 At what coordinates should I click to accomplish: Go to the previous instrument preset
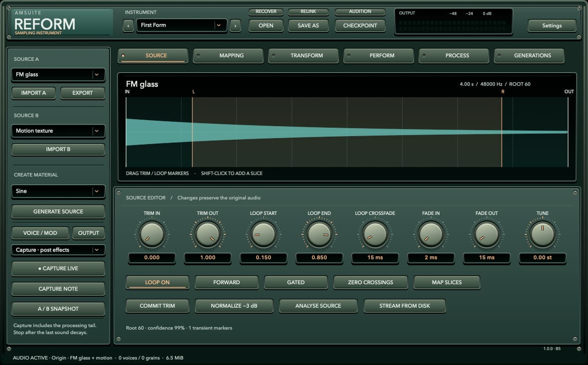click(x=128, y=25)
